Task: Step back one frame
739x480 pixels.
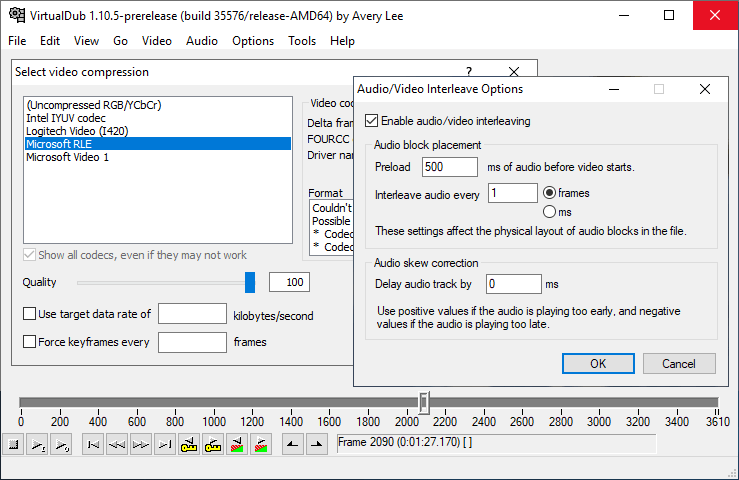Action: pos(117,444)
